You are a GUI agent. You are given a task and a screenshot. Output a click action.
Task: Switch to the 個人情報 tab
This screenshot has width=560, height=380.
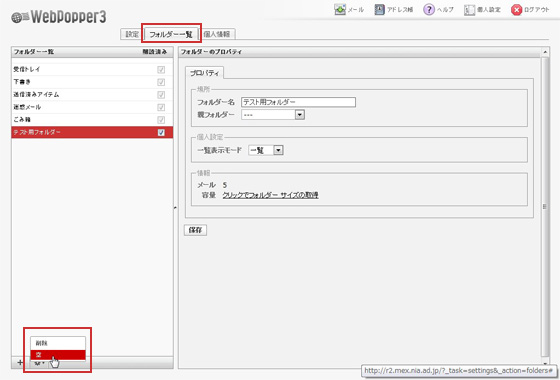[217, 34]
